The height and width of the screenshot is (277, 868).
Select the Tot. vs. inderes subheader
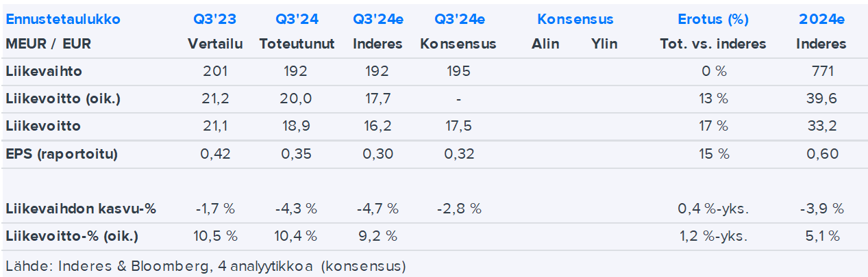coord(712,44)
